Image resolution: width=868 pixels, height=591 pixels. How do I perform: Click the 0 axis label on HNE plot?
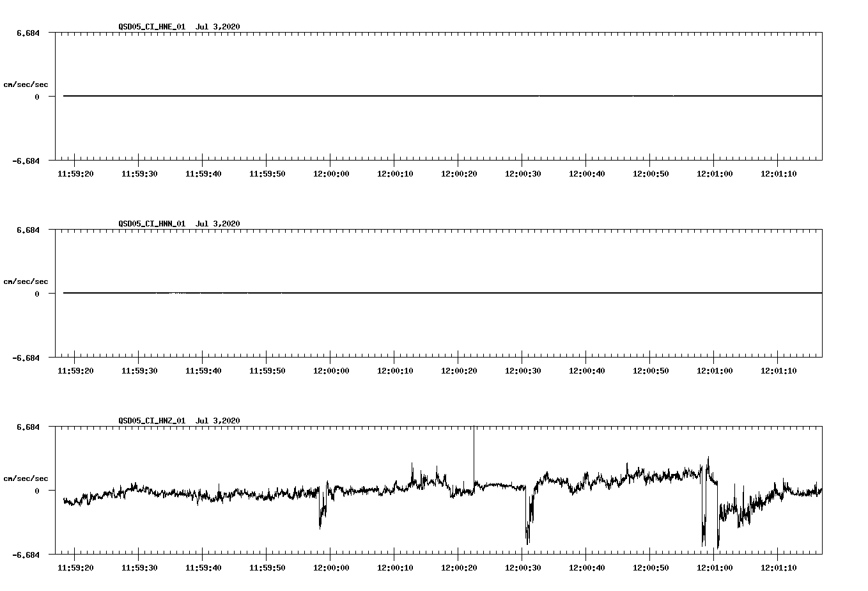(37, 97)
